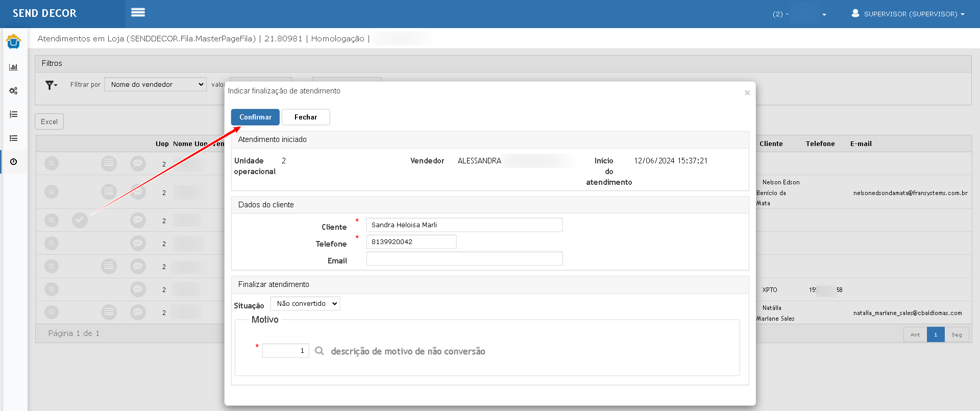Image resolution: width=980 pixels, height=411 pixels.
Task: Confirm the attendance finalization
Action: click(255, 117)
